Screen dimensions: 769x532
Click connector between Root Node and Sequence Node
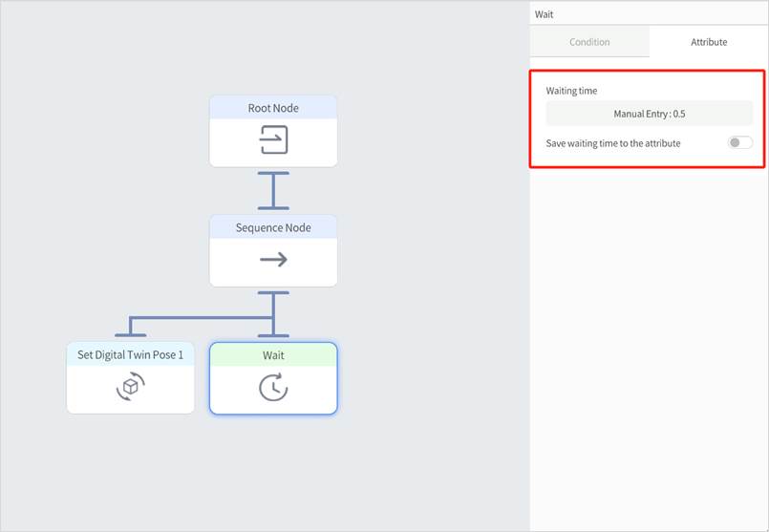tap(273, 190)
